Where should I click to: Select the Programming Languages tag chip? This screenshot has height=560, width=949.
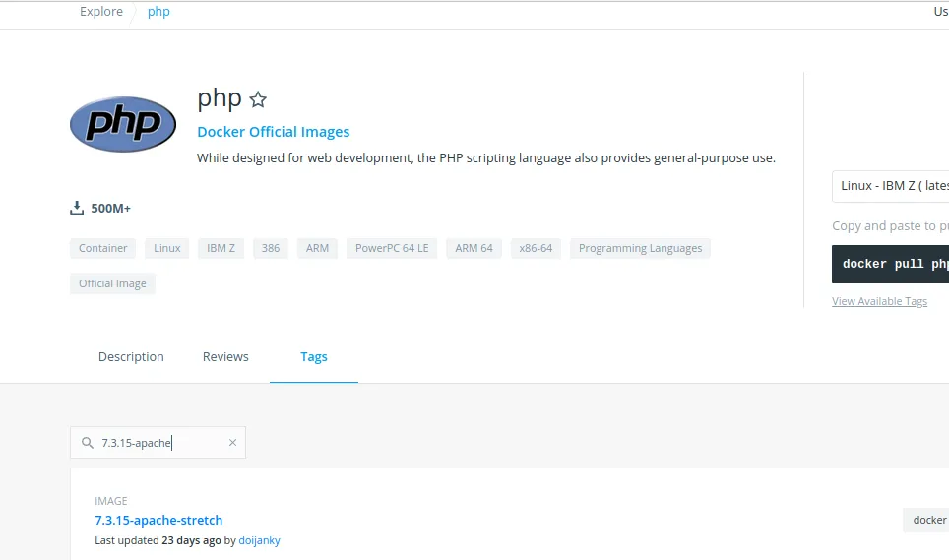pyautogui.click(x=640, y=248)
